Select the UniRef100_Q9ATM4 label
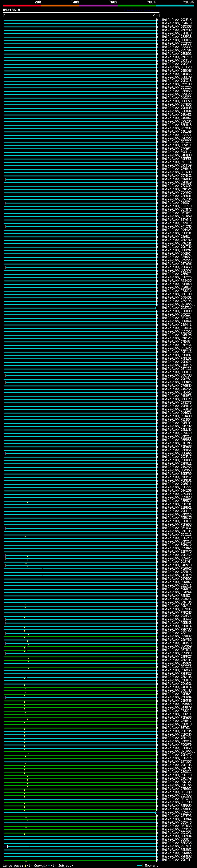 click(x=177, y=860)
